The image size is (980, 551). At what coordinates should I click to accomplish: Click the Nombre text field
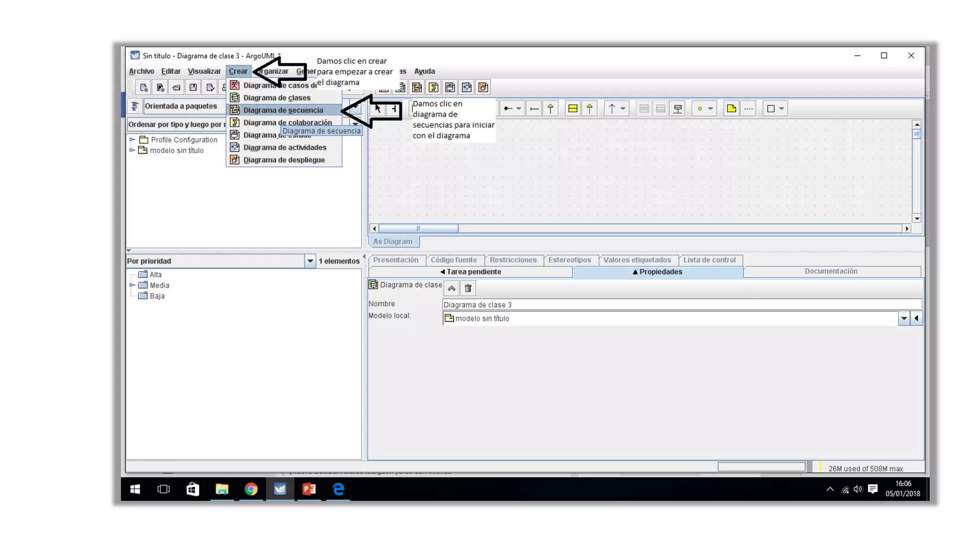tap(681, 305)
